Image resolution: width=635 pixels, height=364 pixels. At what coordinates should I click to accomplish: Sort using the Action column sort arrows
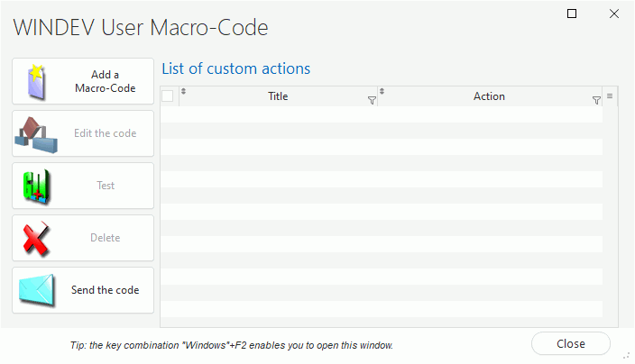pyautogui.click(x=382, y=91)
